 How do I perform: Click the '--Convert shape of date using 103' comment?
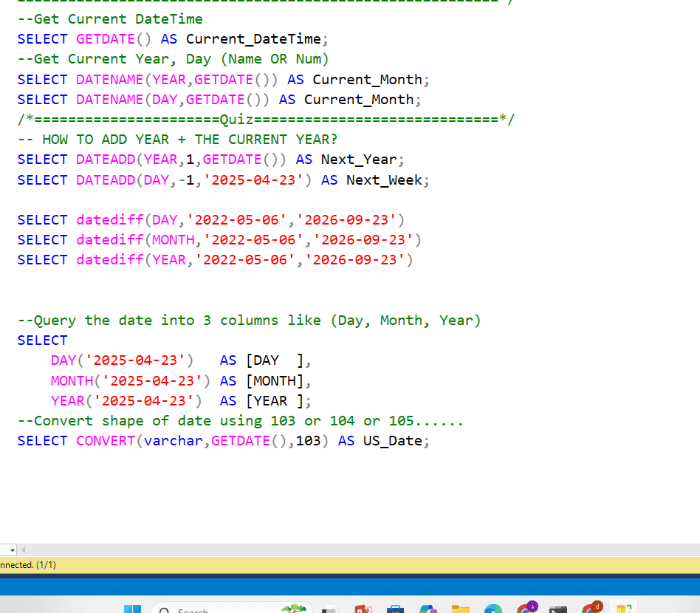pyautogui.click(x=241, y=421)
